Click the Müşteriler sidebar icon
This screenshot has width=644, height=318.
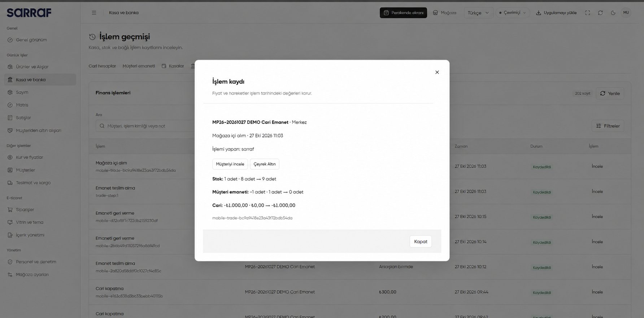pyautogui.click(x=10, y=170)
